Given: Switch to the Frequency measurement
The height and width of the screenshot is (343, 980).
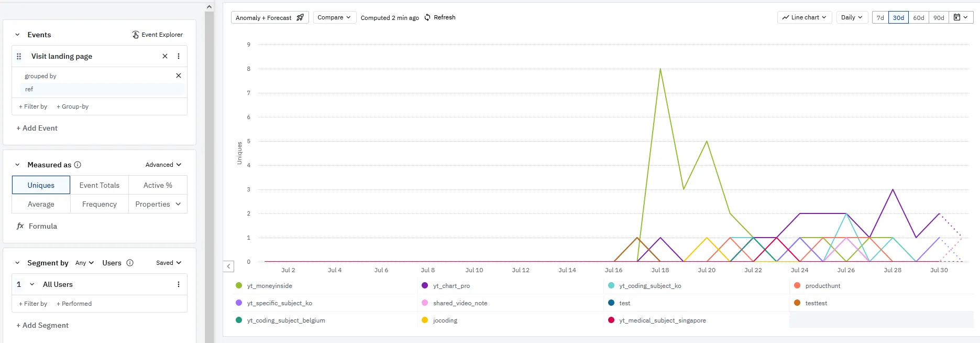Looking at the screenshot, I should pyautogui.click(x=100, y=204).
